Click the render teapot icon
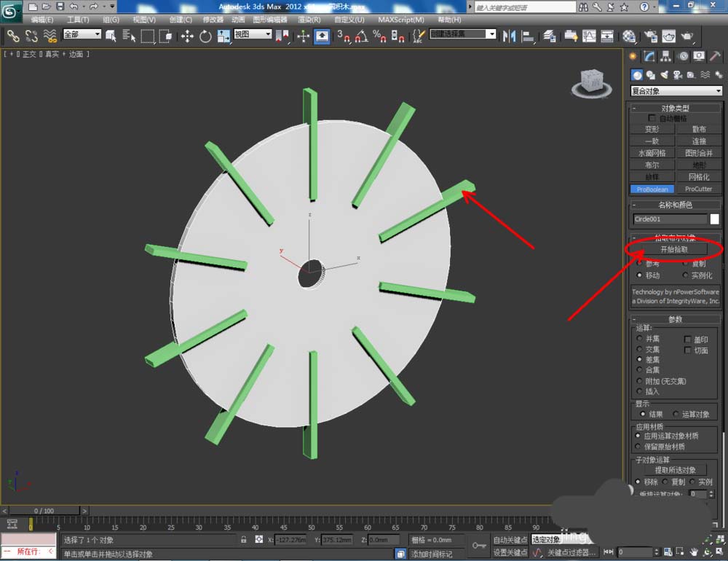 tap(687, 36)
